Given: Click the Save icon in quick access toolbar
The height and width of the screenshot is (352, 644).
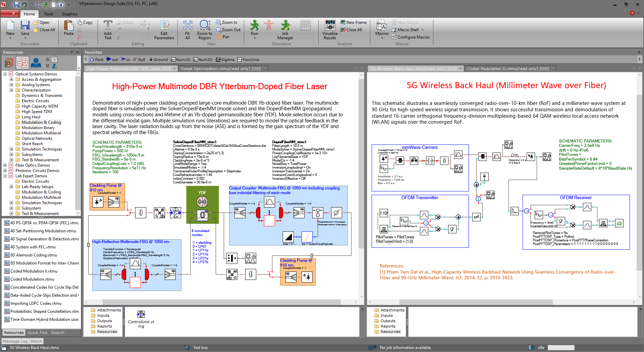Looking at the screenshot, I should coord(17,5).
